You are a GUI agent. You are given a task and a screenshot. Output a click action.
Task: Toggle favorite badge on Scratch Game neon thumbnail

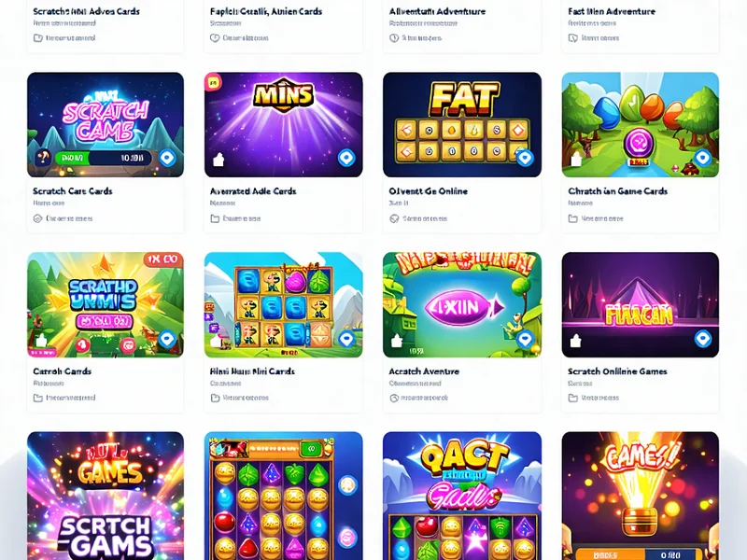tap(167, 158)
